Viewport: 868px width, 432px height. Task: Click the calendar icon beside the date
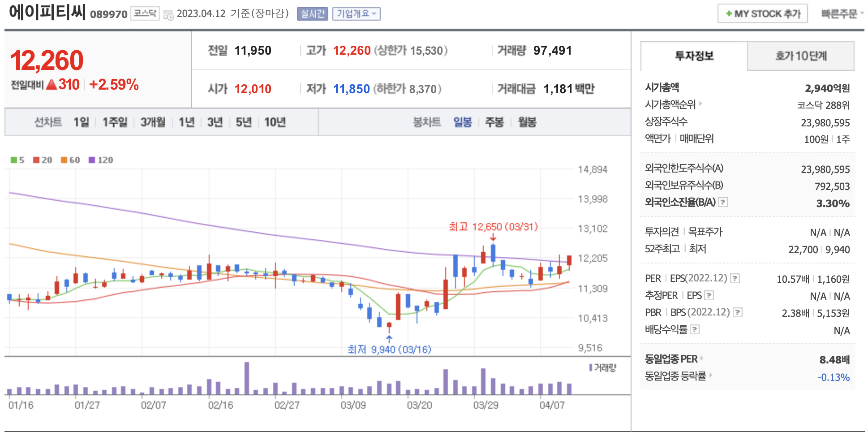[168, 15]
